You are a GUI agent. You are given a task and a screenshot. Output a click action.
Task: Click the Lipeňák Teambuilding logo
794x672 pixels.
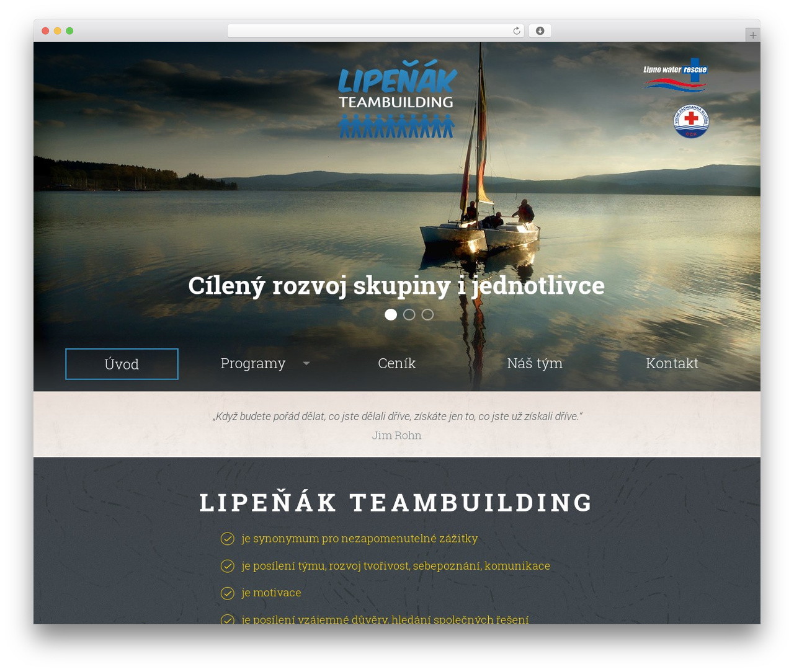[x=397, y=99]
